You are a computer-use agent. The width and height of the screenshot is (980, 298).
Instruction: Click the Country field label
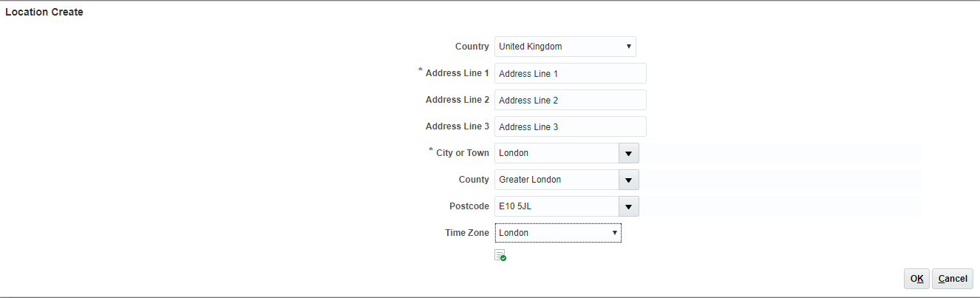[472, 47]
